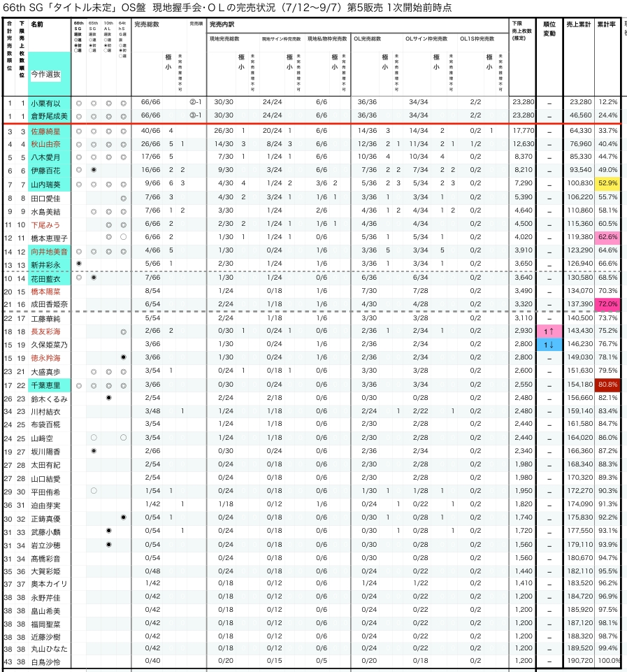The image size is (627, 672).
Task: Click the empty circle marker in 橋本恵理子's row
Action: (x=123, y=238)
